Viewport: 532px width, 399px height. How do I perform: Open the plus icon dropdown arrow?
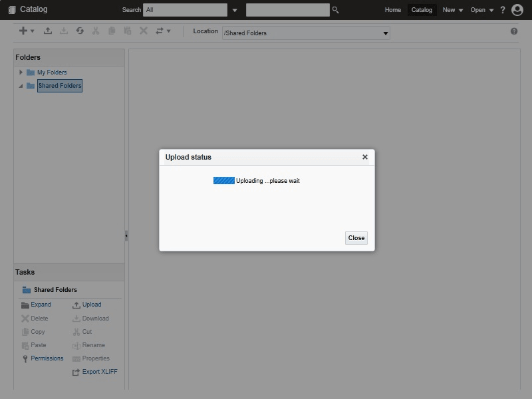point(32,31)
